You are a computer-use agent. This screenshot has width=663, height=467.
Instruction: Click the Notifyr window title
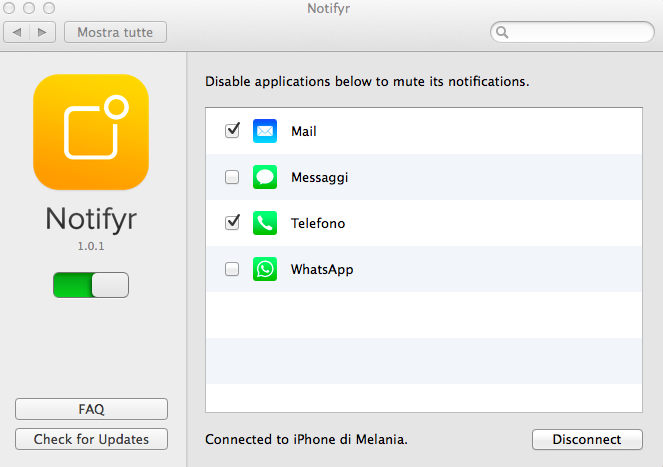point(329,8)
